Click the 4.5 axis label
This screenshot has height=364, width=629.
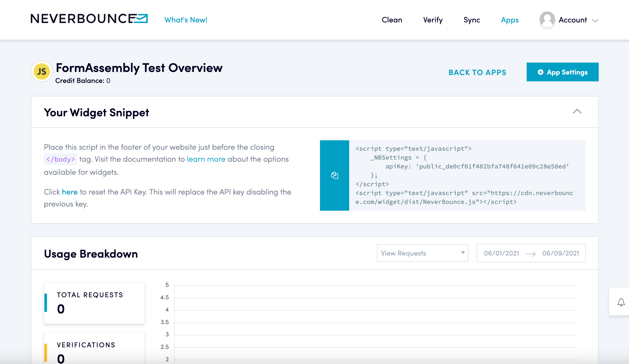[x=165, y=297]
